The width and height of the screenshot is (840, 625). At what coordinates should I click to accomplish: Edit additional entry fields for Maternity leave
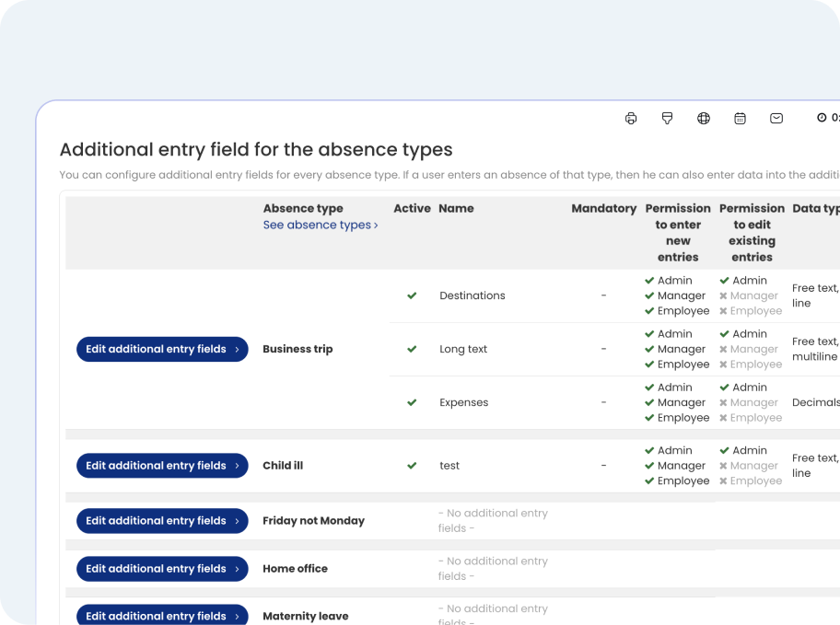[x=162, y=615]
